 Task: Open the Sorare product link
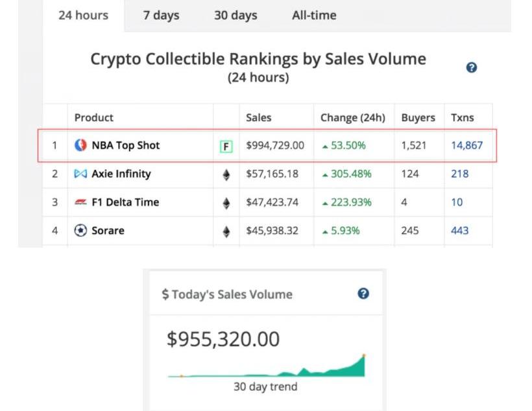[x=108, y=231]
